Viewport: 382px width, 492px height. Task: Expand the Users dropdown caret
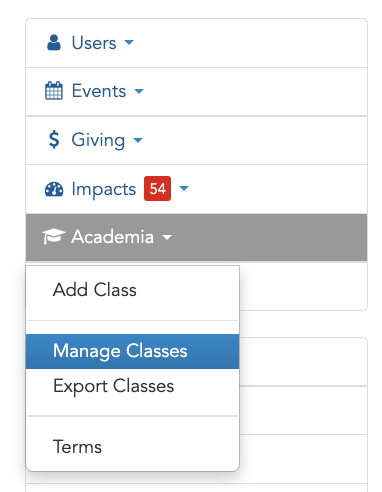[129, 42]
